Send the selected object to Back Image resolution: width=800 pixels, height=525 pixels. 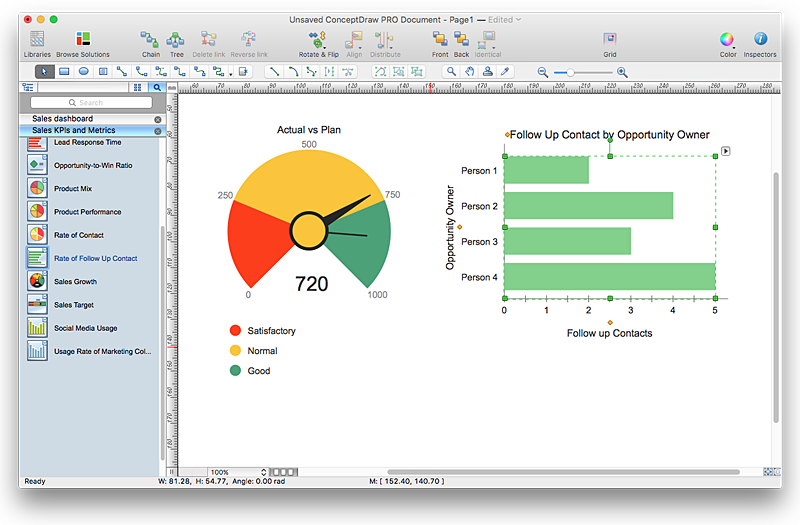(461, 40)
